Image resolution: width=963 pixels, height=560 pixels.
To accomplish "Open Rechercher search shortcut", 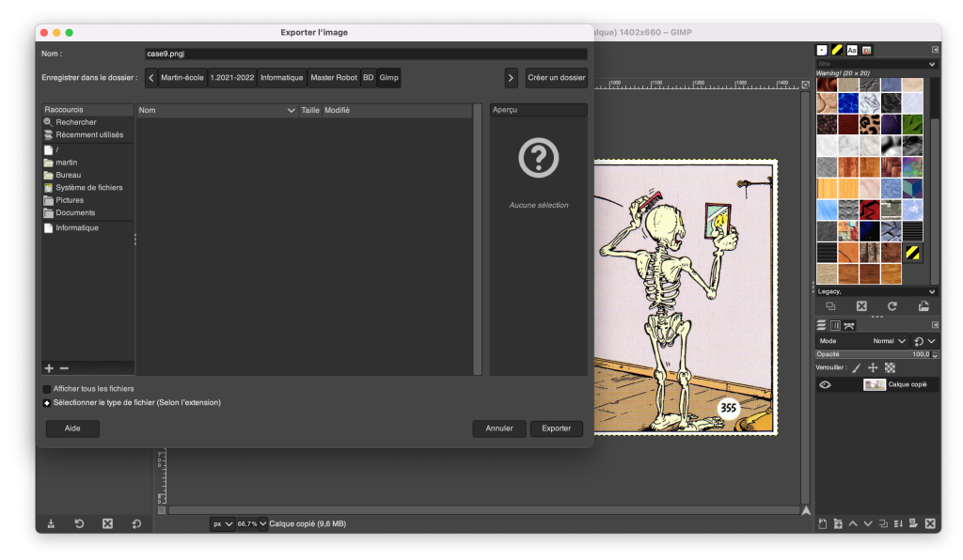I will 75,122.
